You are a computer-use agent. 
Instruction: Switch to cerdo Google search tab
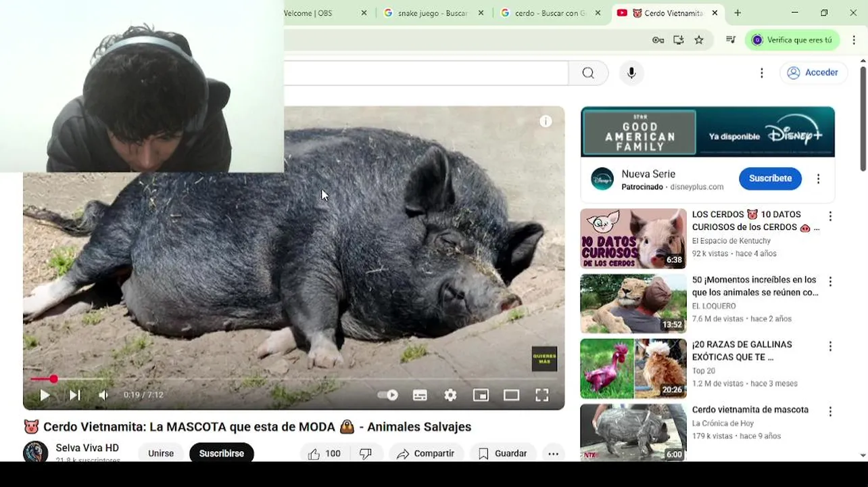tap(550, 13)
